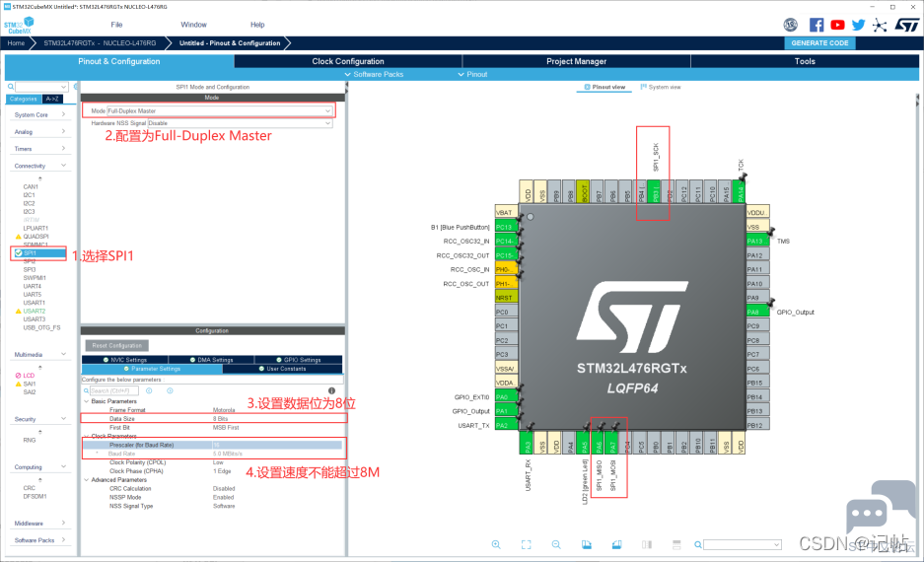The image size is (924, 562).
Task: Click zoom in icon under pinout
Action: (x=496, y=544)
